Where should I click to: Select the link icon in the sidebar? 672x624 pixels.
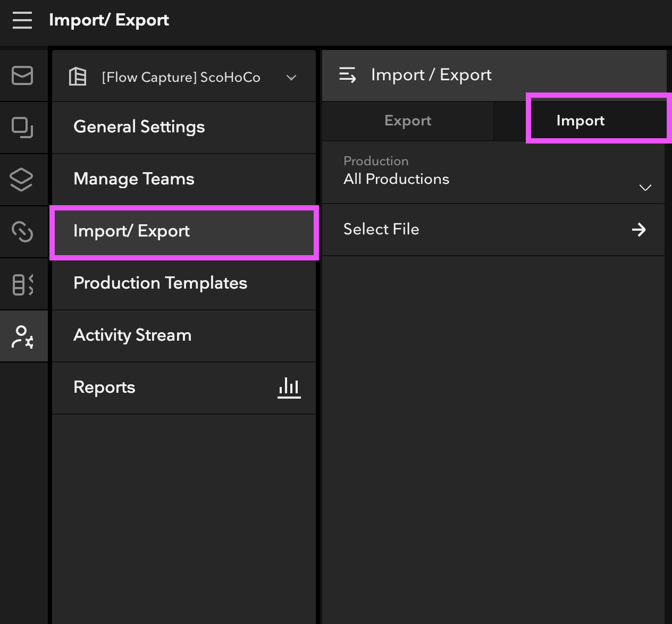pyautogui.click(x=22, y=232)
